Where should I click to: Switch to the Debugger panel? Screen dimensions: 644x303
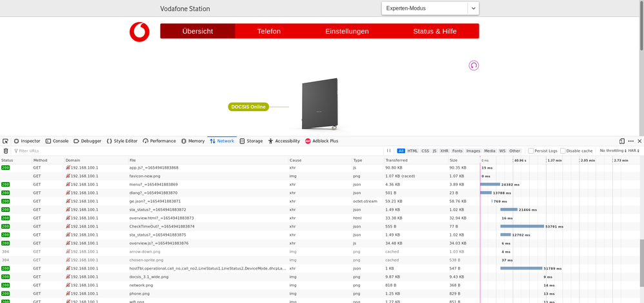tap(88, 141)
